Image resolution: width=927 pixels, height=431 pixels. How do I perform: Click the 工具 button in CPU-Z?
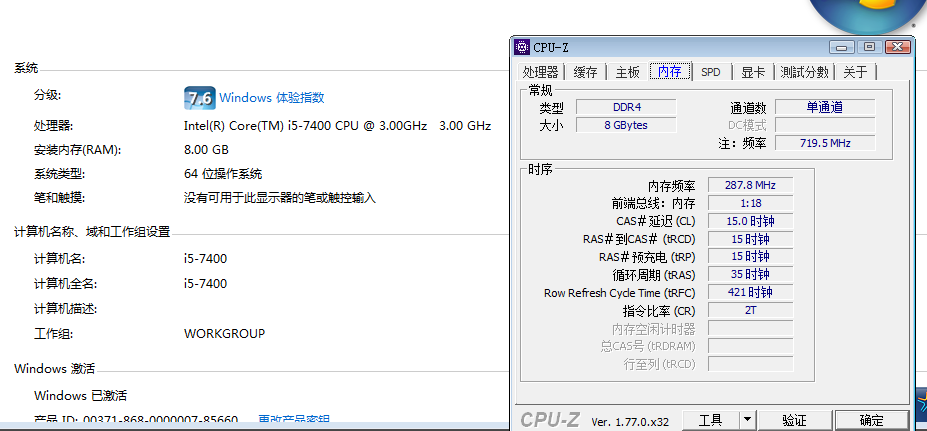[711, 420]
